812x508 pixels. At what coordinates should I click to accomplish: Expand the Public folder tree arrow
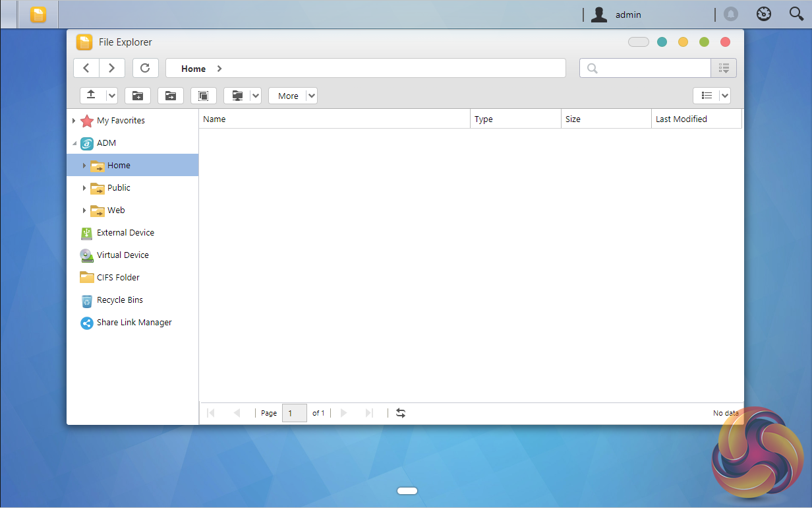pos(84,188)
